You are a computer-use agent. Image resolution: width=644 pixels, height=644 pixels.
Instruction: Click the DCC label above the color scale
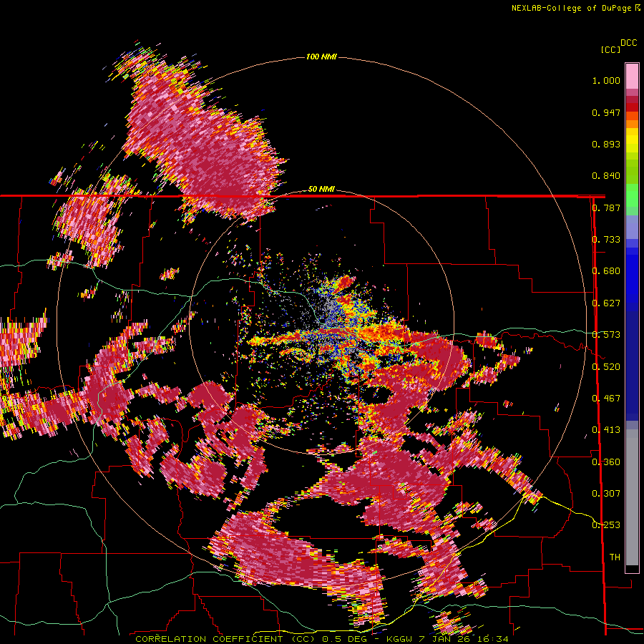pos(628,43)
